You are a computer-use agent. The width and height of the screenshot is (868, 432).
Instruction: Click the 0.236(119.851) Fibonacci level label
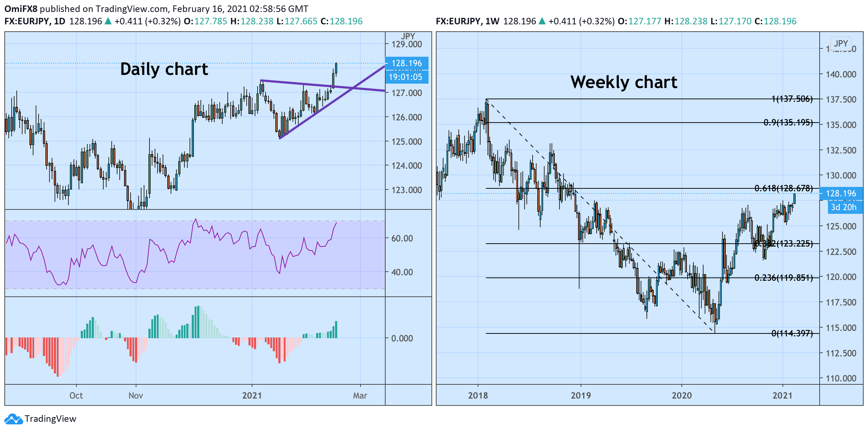pos(784,278)
